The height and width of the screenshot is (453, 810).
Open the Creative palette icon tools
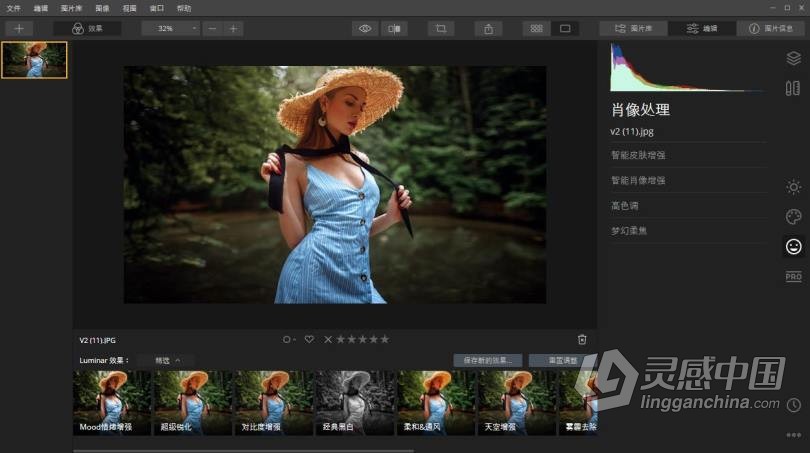793,216
